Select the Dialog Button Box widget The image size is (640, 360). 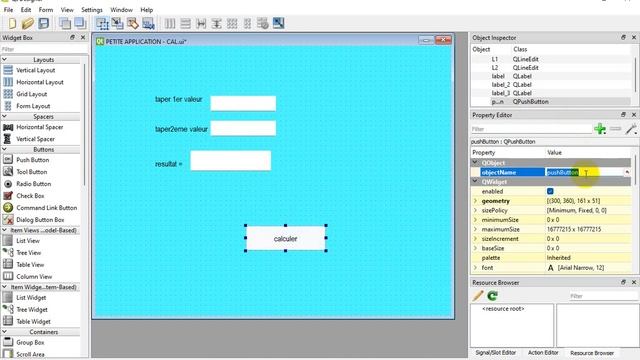coord(40,220)
